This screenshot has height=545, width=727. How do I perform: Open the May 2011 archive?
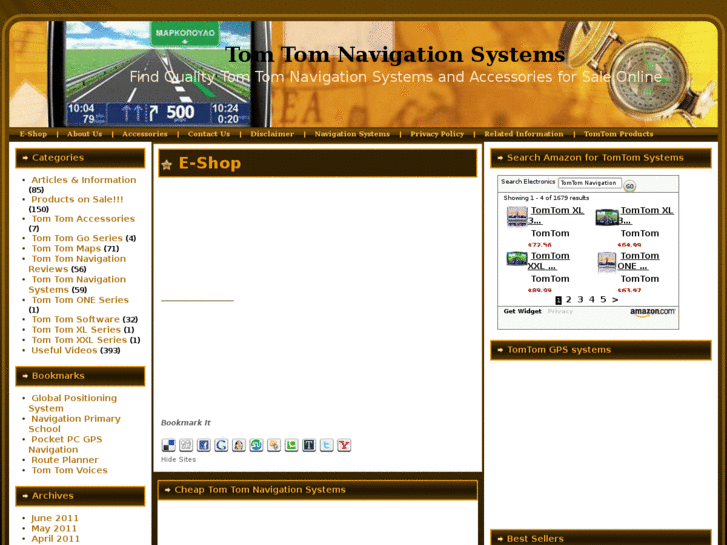pyautogui.click(x=54, y=528)
